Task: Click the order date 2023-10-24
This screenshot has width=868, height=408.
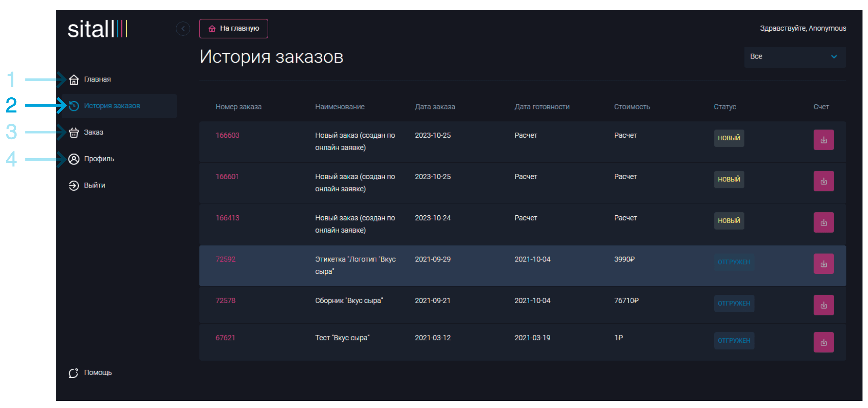Action: [x=433, y=218]
